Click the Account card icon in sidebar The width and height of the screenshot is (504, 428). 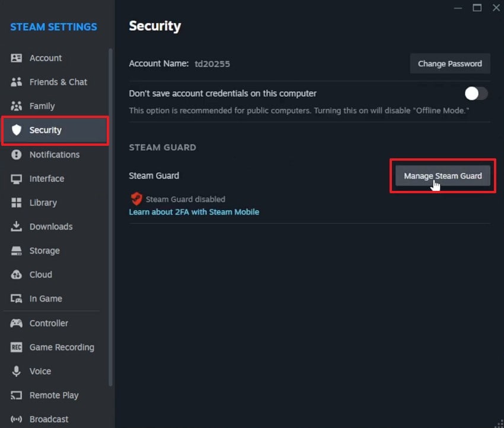(17, 58)
